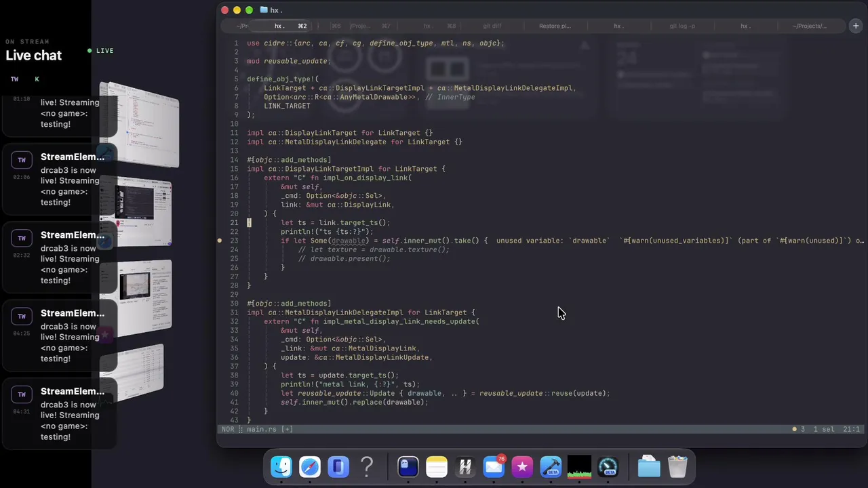Click the 'Live chat' heading
868x488 pixels.
tap(33, 56)
